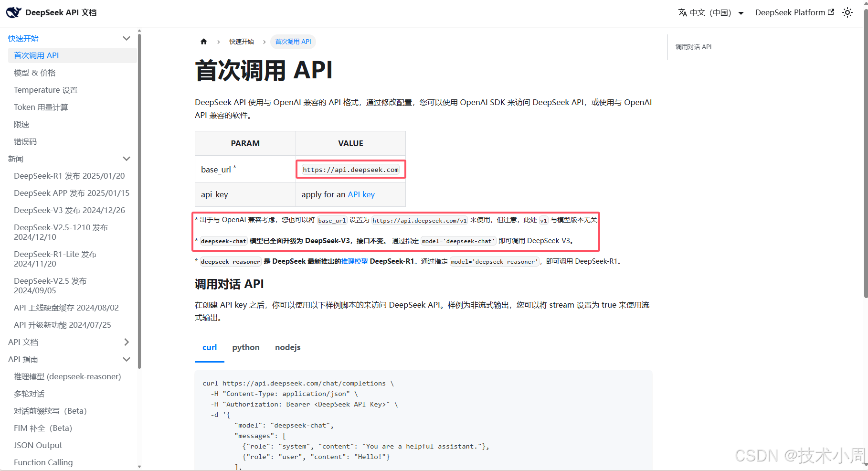Click 首次调用 API breadcrumb pill
868x471 pixels.
293,42
